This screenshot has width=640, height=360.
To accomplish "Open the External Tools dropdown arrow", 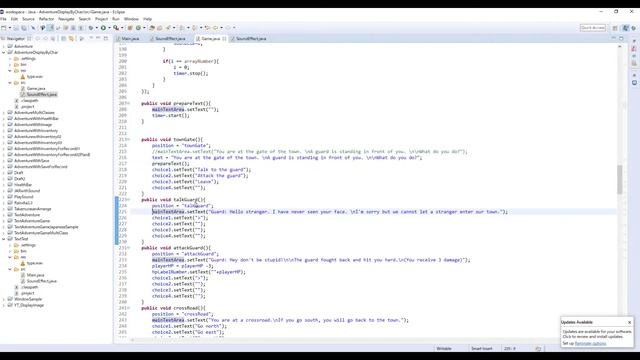I will [122, 28].
